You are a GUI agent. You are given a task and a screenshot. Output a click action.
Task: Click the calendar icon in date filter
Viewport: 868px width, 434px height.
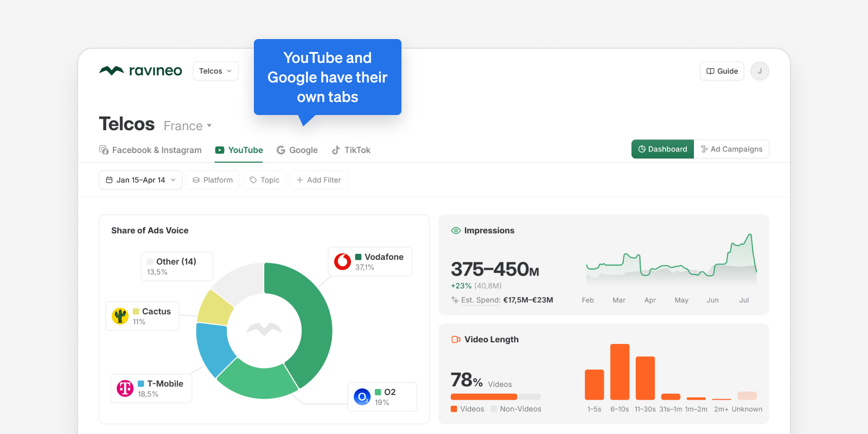click(109, 180)
